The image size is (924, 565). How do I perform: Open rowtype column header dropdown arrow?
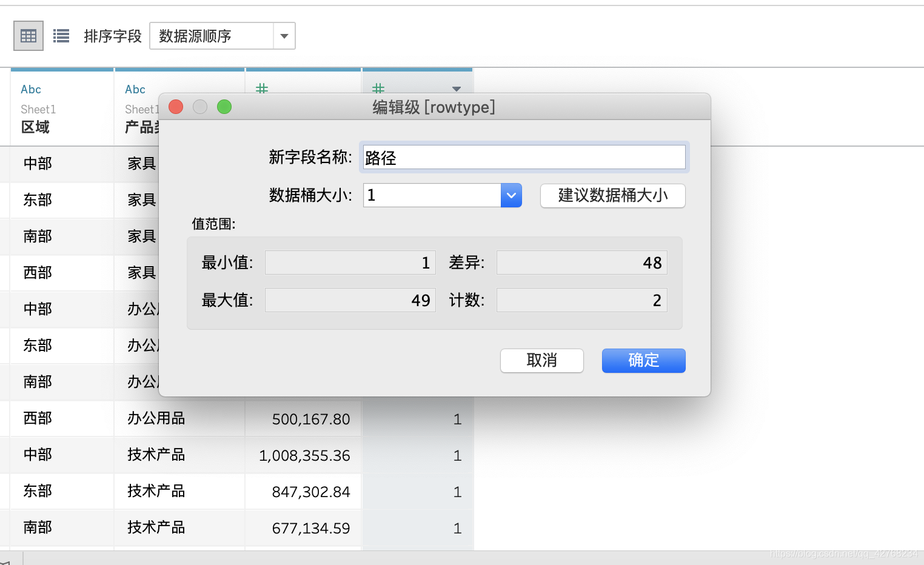457,89
